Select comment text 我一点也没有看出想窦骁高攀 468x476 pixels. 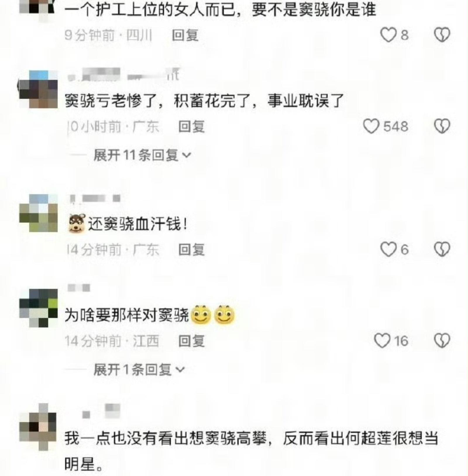pos(166,439)
